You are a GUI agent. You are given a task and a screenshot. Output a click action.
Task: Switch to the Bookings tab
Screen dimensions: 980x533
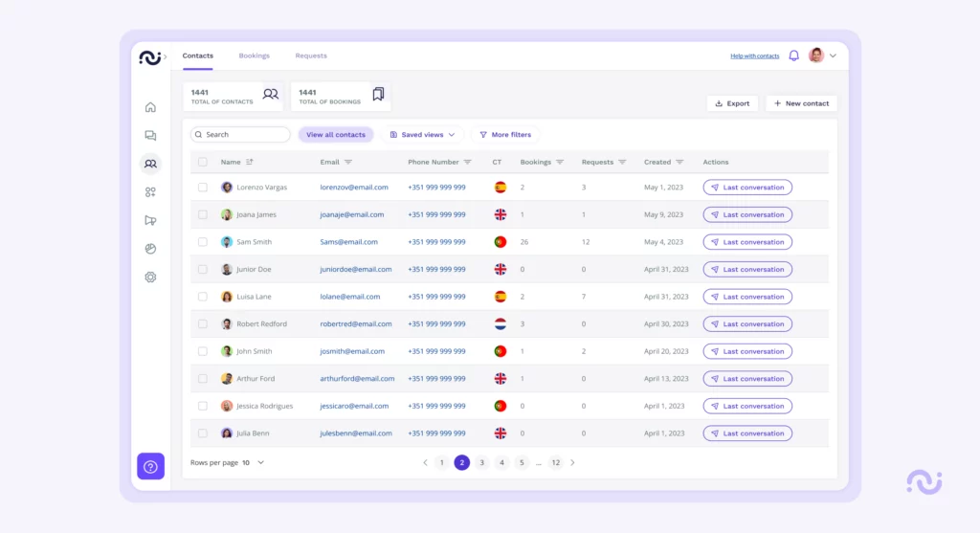[254, 56]
